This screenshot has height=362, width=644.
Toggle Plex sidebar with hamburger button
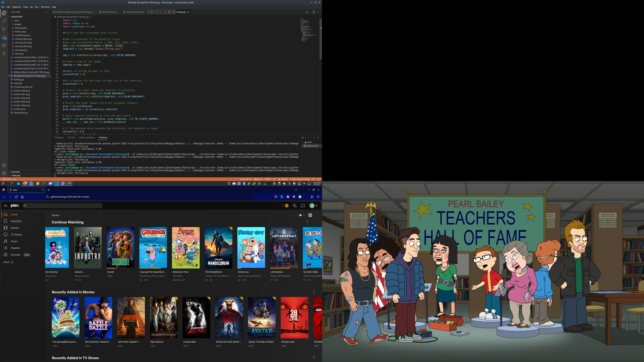pos(6,206)
